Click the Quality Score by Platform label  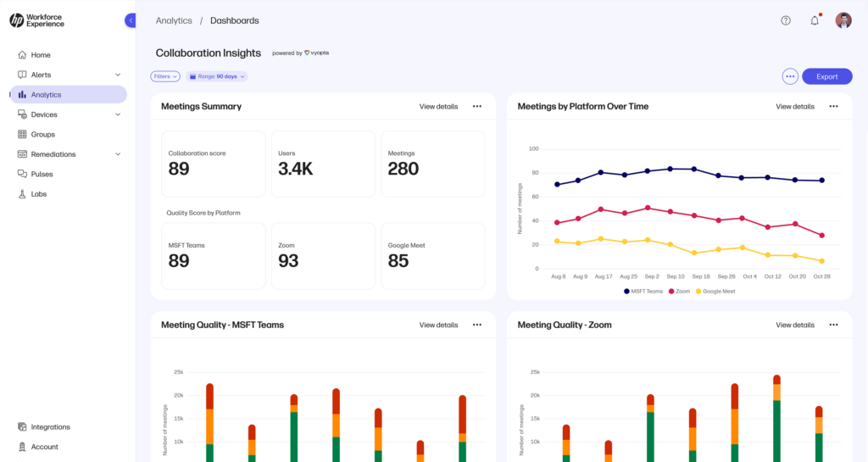[203, 213]
